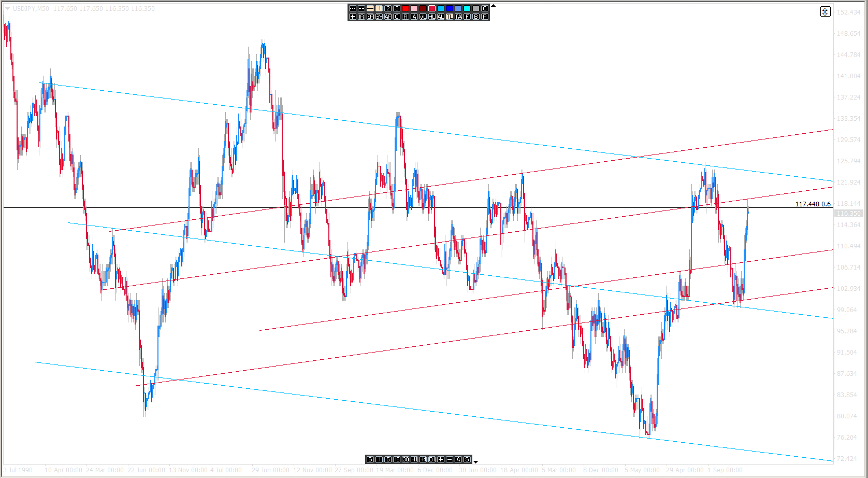Pick the light pink color swatch

pyautogui.click(x=414, y=8)
